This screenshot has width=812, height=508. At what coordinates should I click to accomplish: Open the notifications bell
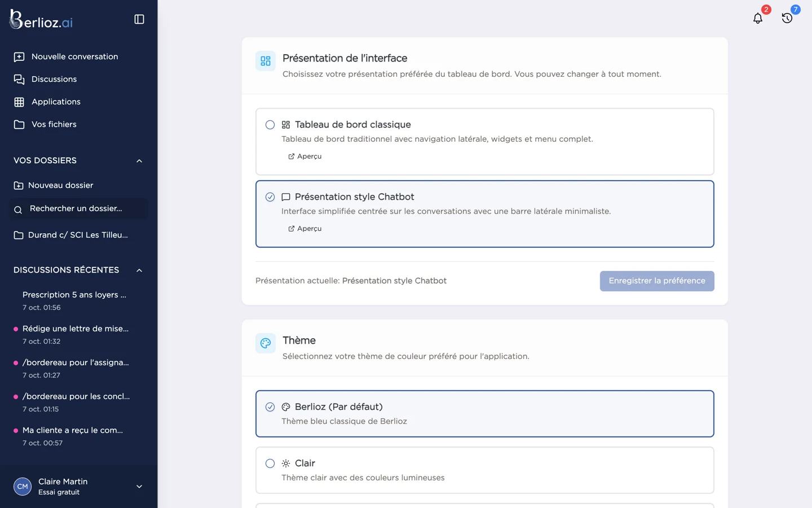pos(758,18)
